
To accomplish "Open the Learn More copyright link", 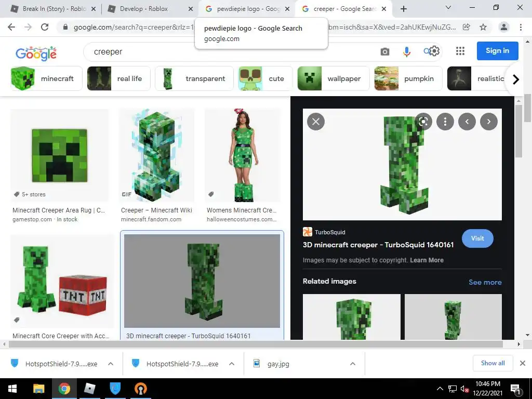I will 427,260.
